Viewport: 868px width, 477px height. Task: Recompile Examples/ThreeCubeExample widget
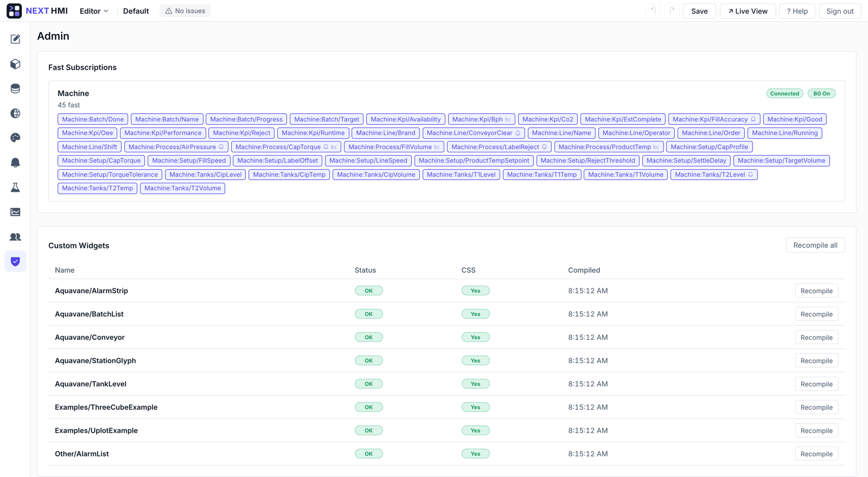click(816, 408)
